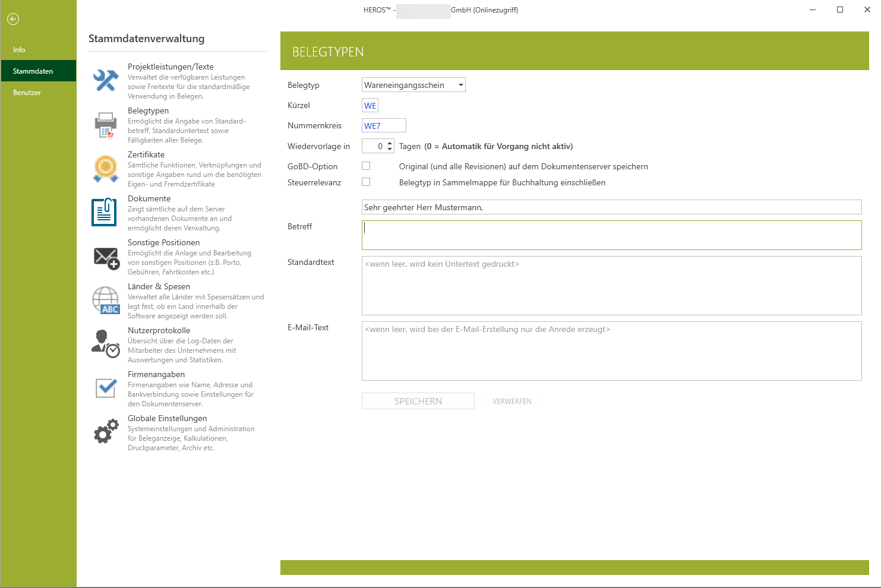Open the Benutzer sidebar tab
The image size is (881, 588).
pyautogui.click(x=27, y=93)
